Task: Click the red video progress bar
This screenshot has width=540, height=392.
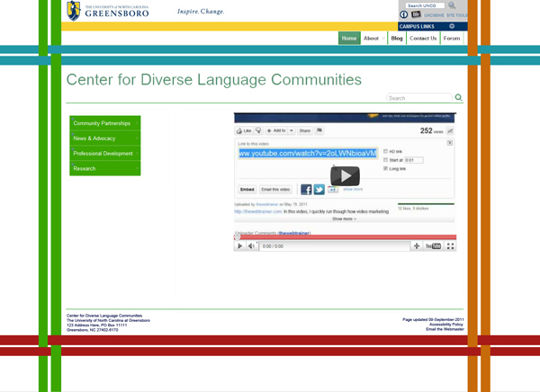Action: click(345, 237)
